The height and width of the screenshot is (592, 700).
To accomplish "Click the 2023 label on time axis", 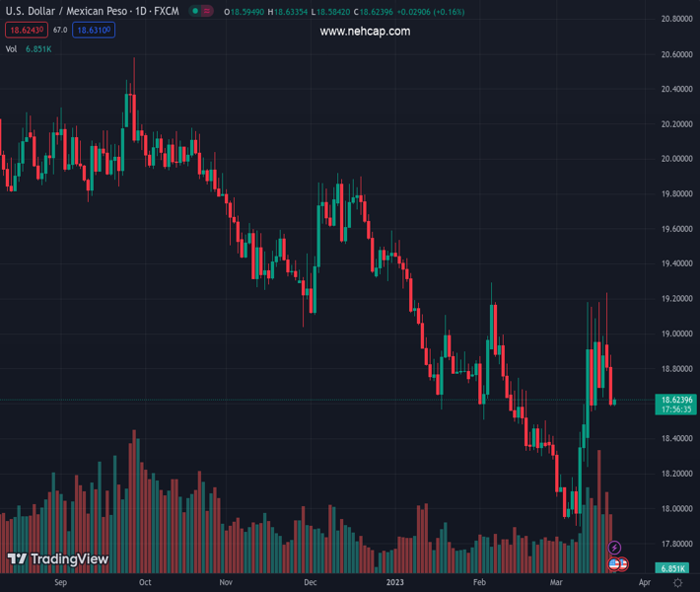I will [395, 582].
